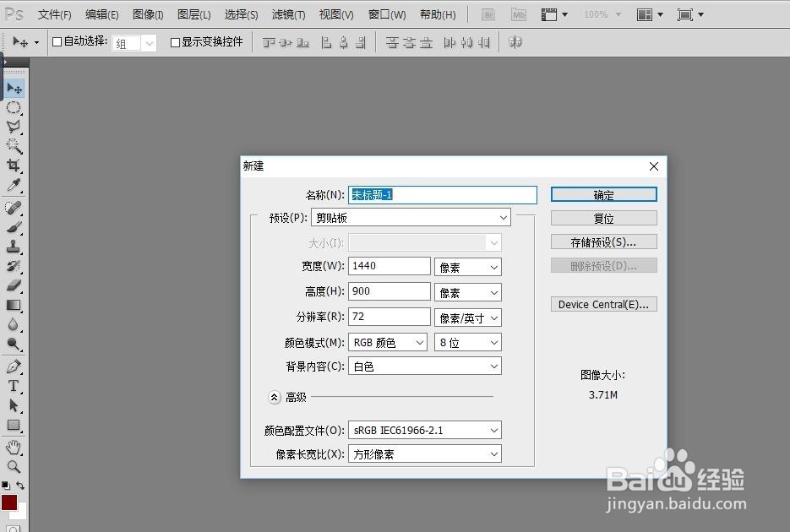Click the dark red foreground color swatch
Viewport: 790px width, 532px height.
point(9,502)
